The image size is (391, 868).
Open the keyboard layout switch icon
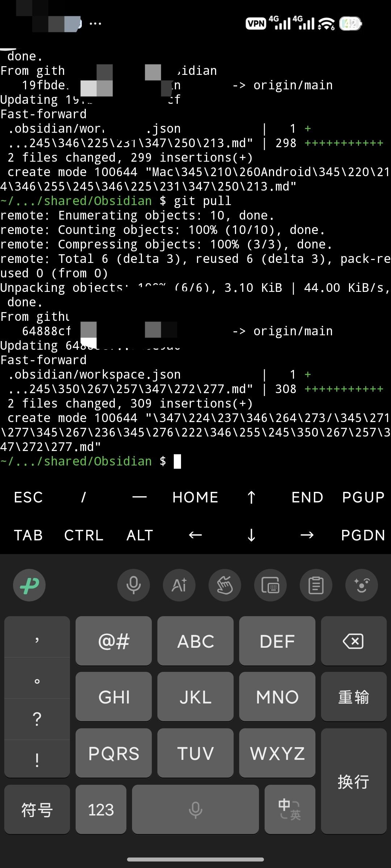pyautogui.click(x=270, y=585)
